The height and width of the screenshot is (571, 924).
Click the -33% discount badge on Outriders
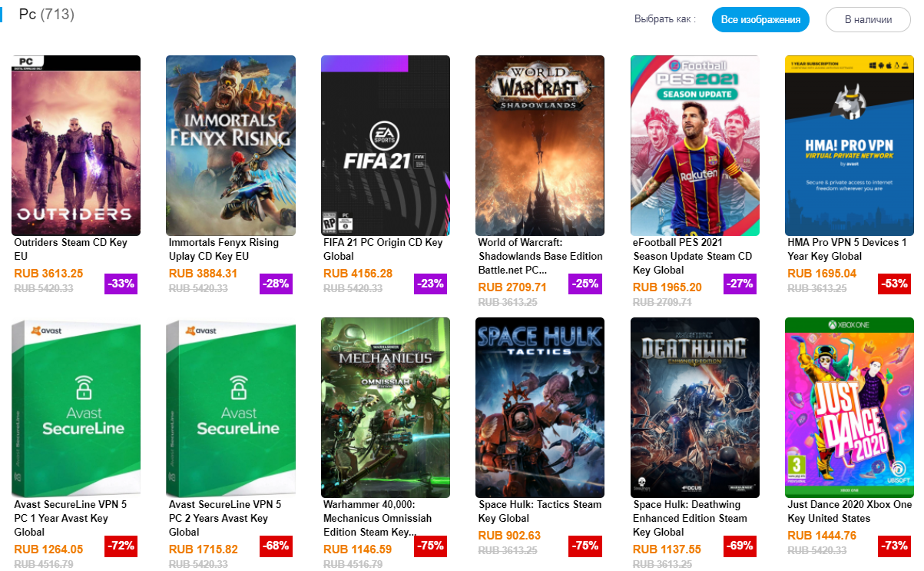click(121, 284)
